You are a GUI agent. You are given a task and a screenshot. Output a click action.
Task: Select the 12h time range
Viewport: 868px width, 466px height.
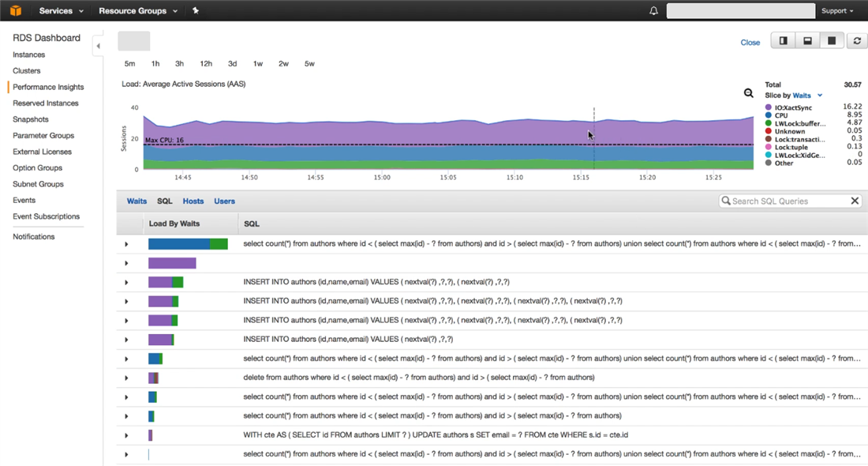tap(206, 64)
